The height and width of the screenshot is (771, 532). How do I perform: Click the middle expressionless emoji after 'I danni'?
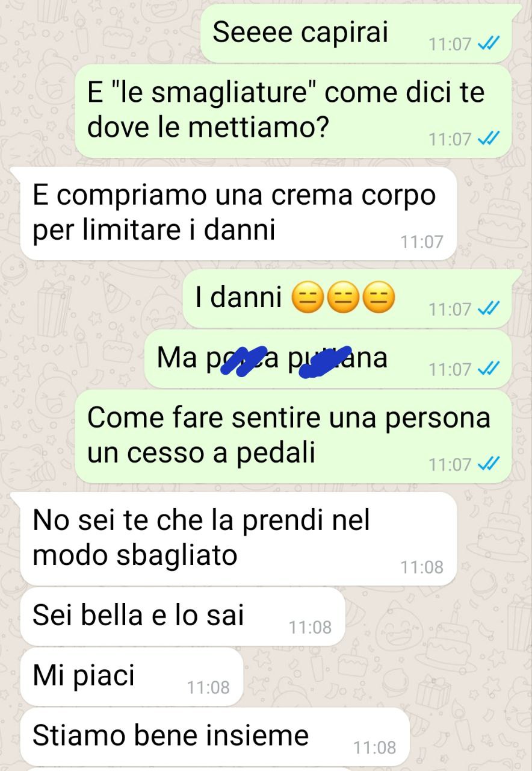coord(342,297)
